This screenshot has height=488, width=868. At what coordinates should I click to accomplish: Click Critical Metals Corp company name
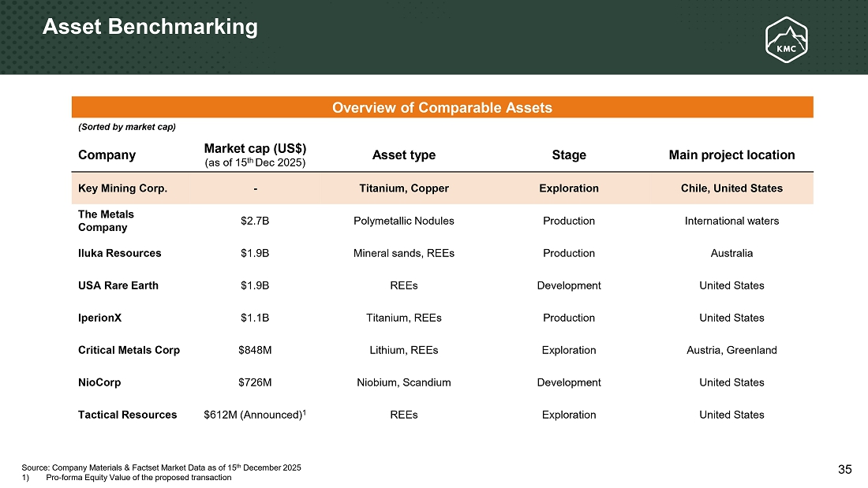point(129,350)
